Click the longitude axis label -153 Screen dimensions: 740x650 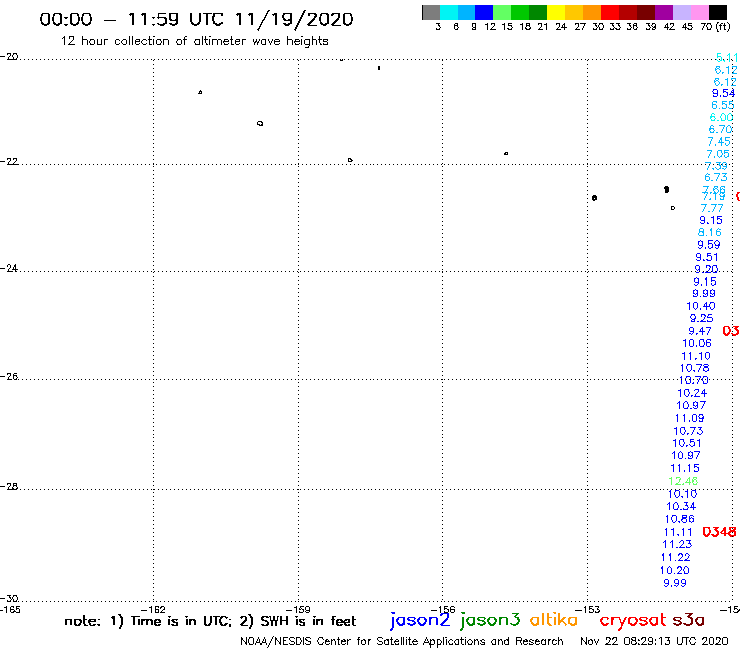588,609
